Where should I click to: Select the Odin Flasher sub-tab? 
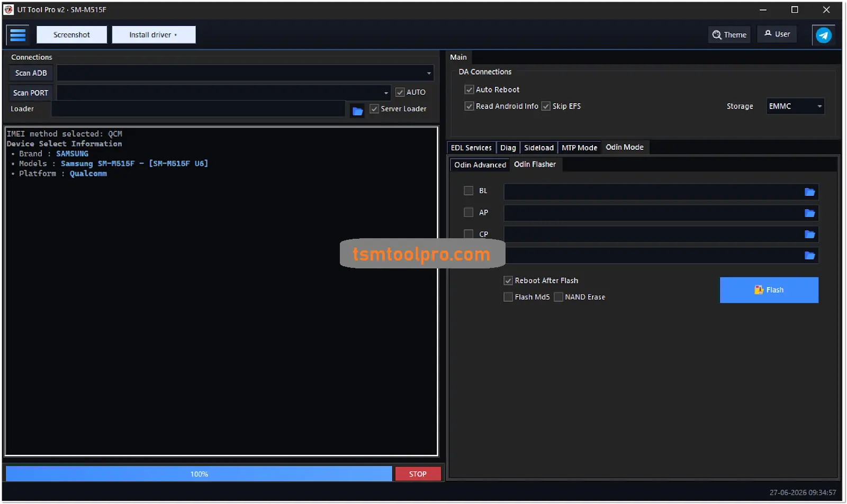(535, 164)
